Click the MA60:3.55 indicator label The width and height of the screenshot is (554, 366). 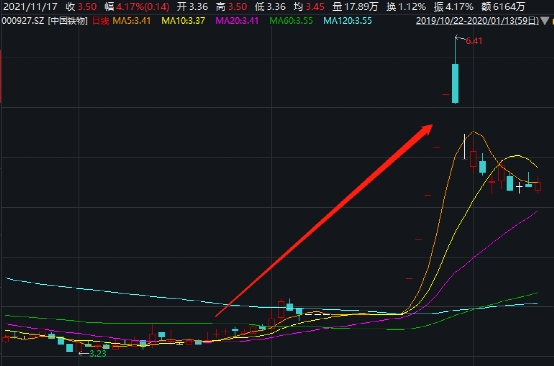pyautogui.click(x=291, y=21)
